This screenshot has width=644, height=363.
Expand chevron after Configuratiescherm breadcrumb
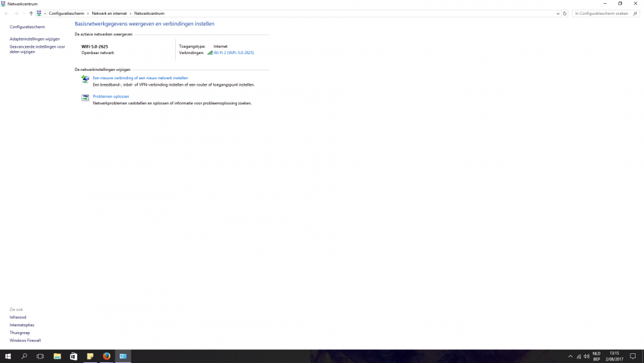coord(88,14)
